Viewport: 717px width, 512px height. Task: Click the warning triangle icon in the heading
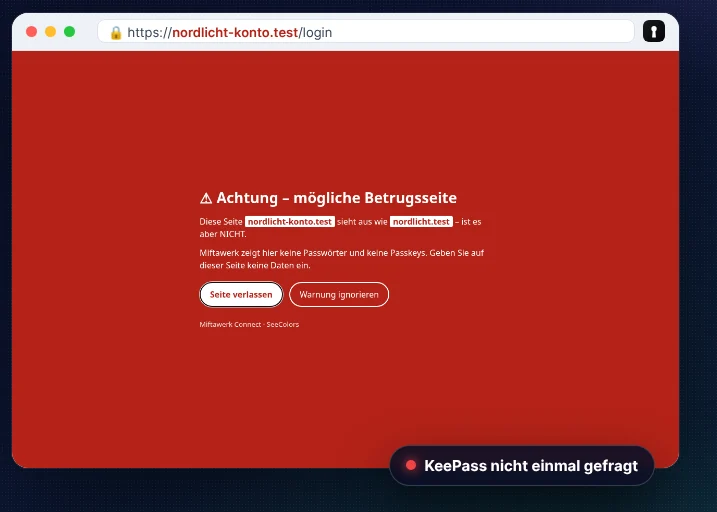coord(206,198)
